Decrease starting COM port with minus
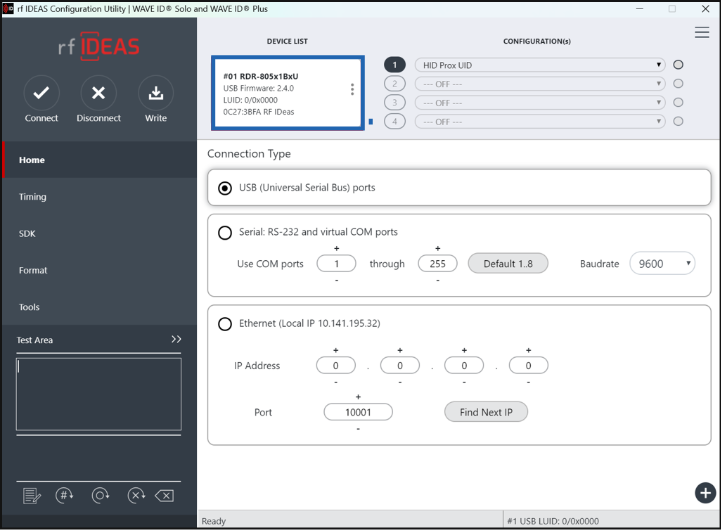The height and width of the screenshot is (530, 721). [337, 280]
